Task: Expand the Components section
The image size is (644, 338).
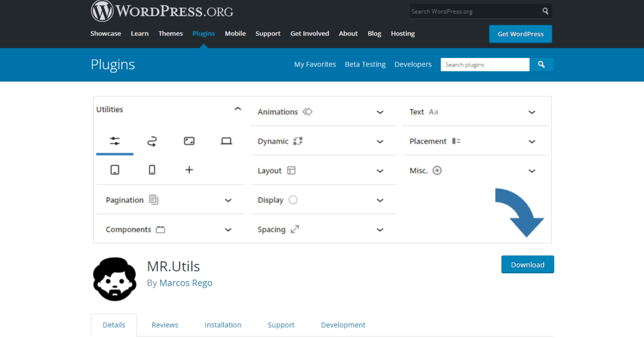Action: click(x=228, y=230)
